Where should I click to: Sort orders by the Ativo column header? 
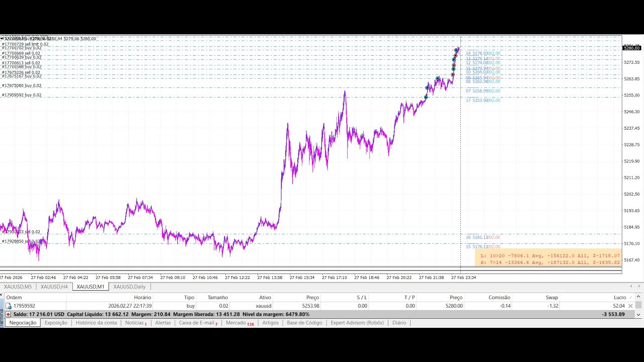pyautogui.click(x=265, y=298)
